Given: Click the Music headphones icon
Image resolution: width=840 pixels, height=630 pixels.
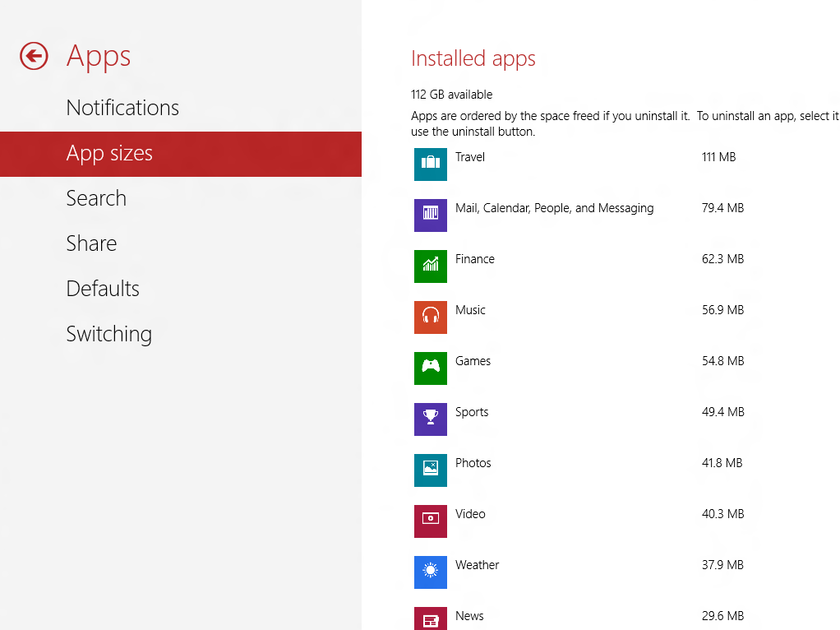Looking at the screenshot, I should pyautogui.click(x=430, y=317).
